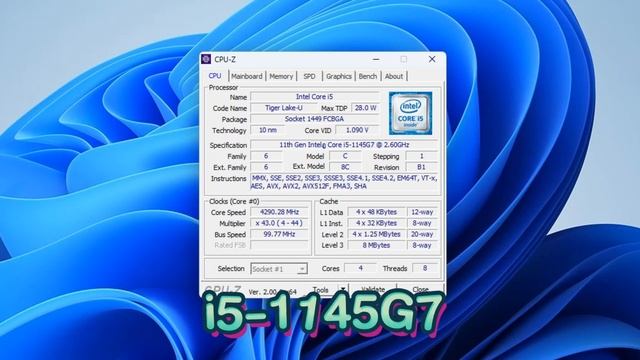Click the Threads value '8'

[x=425, y=268]
